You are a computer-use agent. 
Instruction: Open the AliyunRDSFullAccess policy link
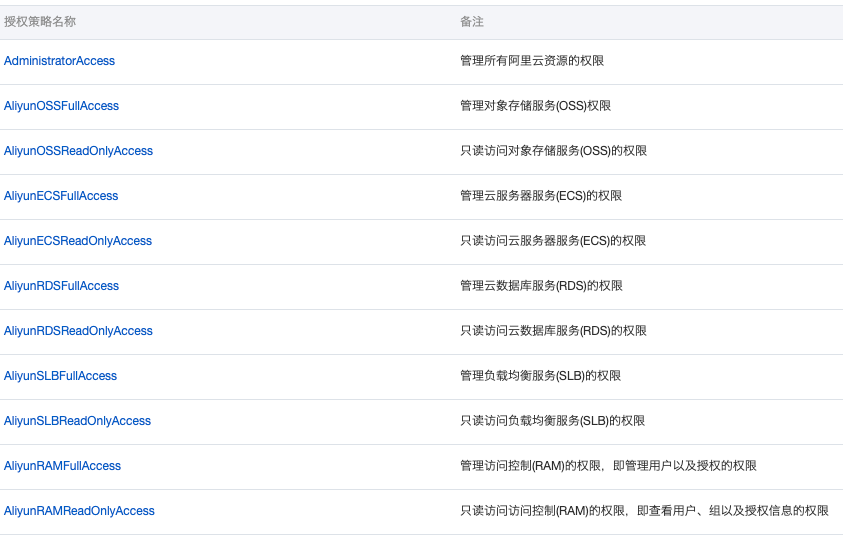[61, 286]
